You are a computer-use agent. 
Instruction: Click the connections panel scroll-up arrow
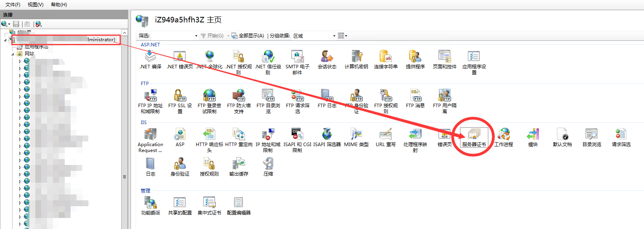[124, 33]
